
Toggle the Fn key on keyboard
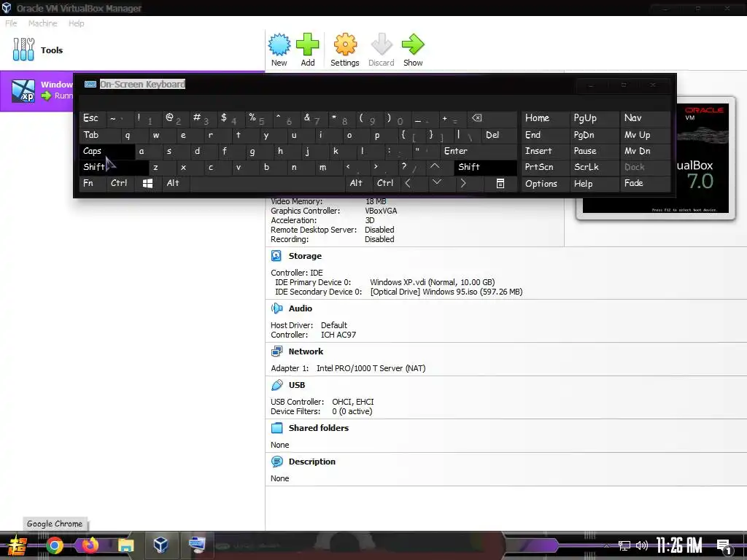click(93, 183)
